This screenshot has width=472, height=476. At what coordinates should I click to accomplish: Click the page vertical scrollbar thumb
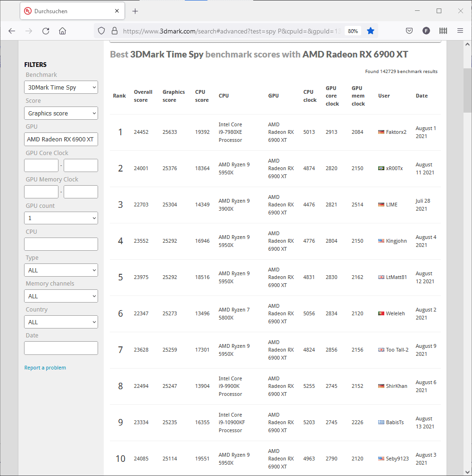(x=467, y=90)
